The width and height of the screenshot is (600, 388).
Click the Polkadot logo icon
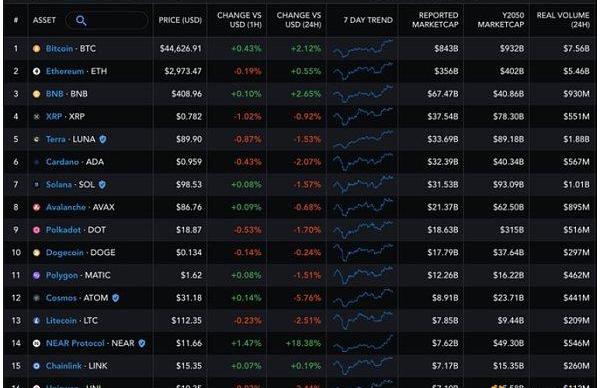(36, 230)
